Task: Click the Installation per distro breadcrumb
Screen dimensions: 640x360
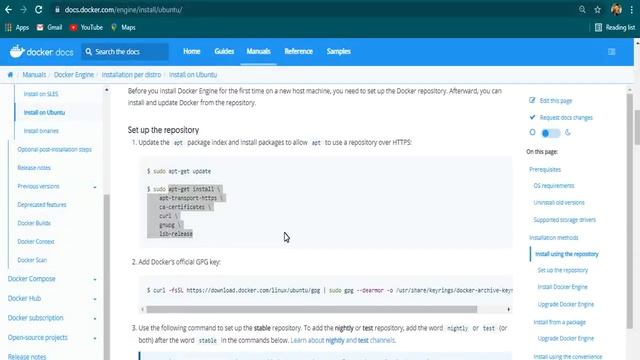Action: pos(131,75)
